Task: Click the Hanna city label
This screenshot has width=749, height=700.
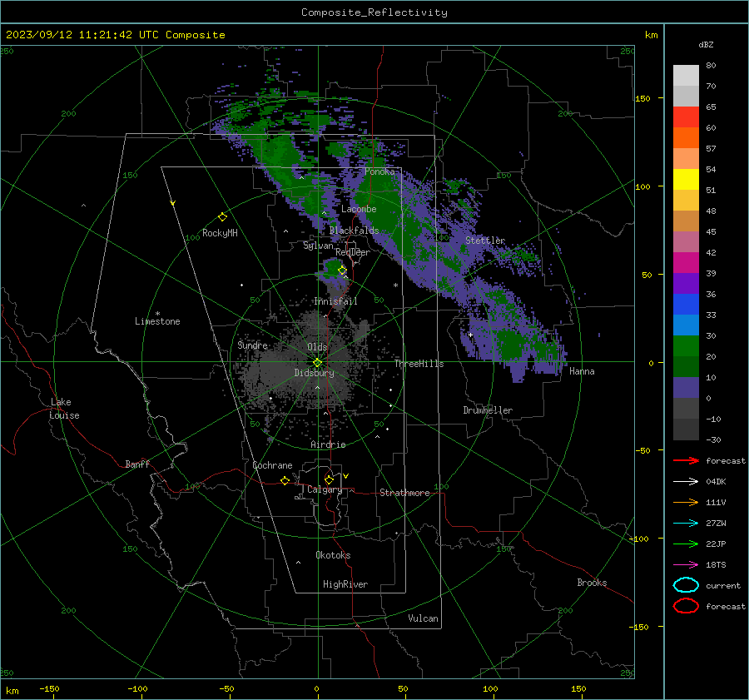Action: point(582,371)
